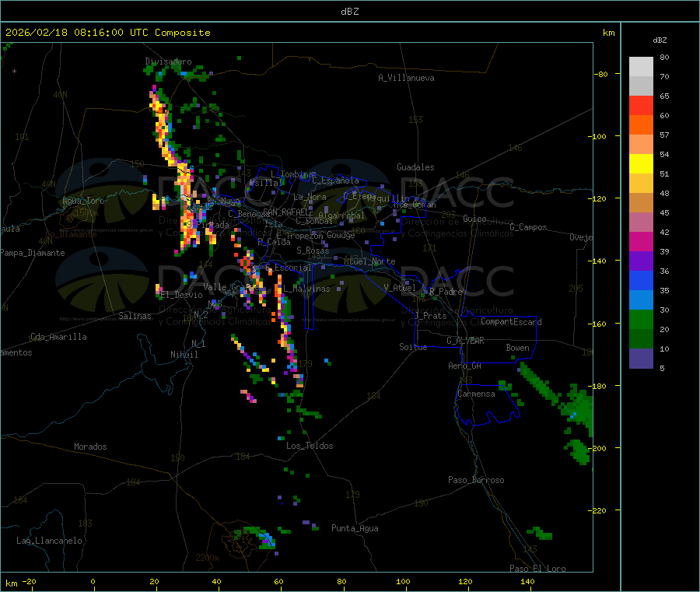This screenshot has width=700, height=592.
Task: Click the Carmensa map label
Action: [476, 394]
